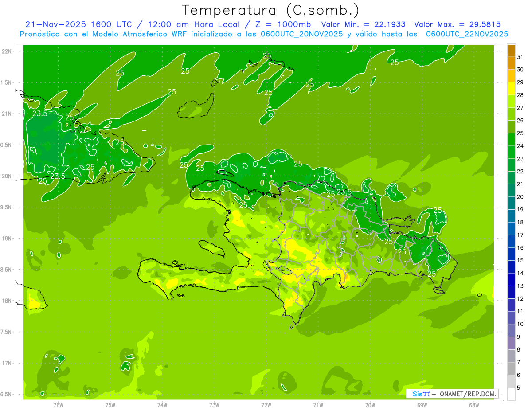The height and width of the screenshot is (411, 532).
Task: Click the '0600UTC_20NOV2025' initialization time
Action: [301, 34]
